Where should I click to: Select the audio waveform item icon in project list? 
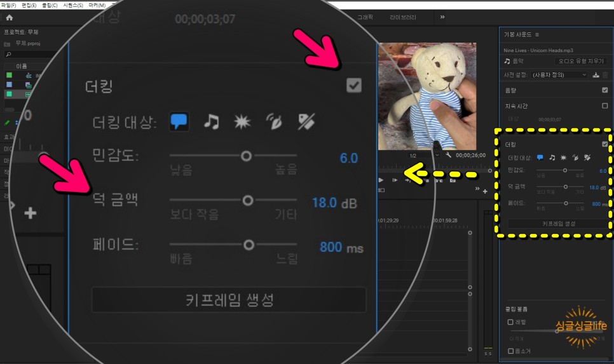28,76
